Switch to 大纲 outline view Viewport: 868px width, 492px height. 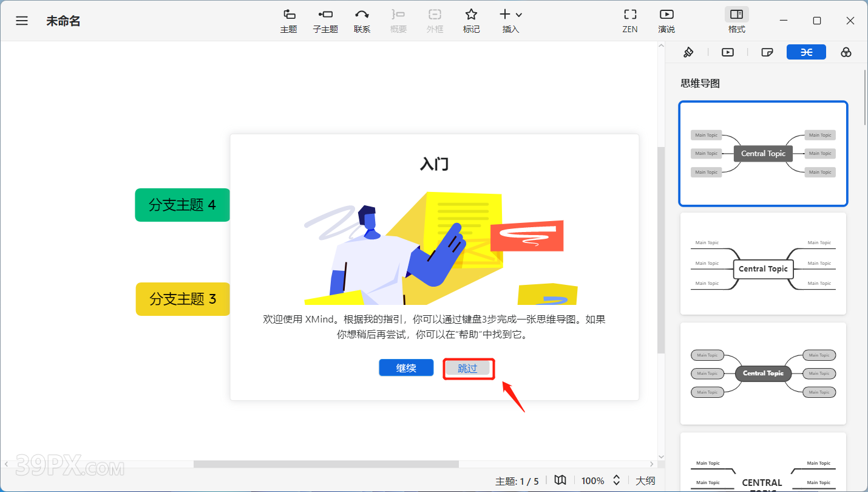(645, 480)
